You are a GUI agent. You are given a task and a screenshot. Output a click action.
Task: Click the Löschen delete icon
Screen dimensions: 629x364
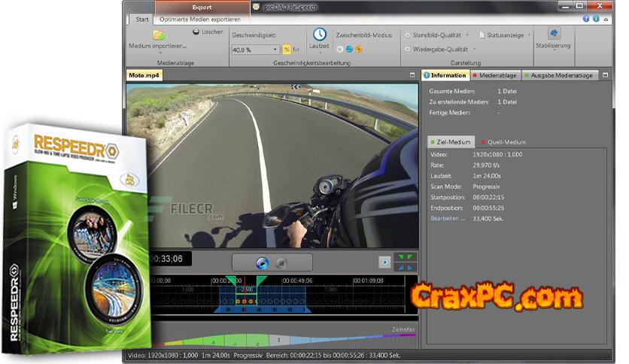click(x=196, y=32)
